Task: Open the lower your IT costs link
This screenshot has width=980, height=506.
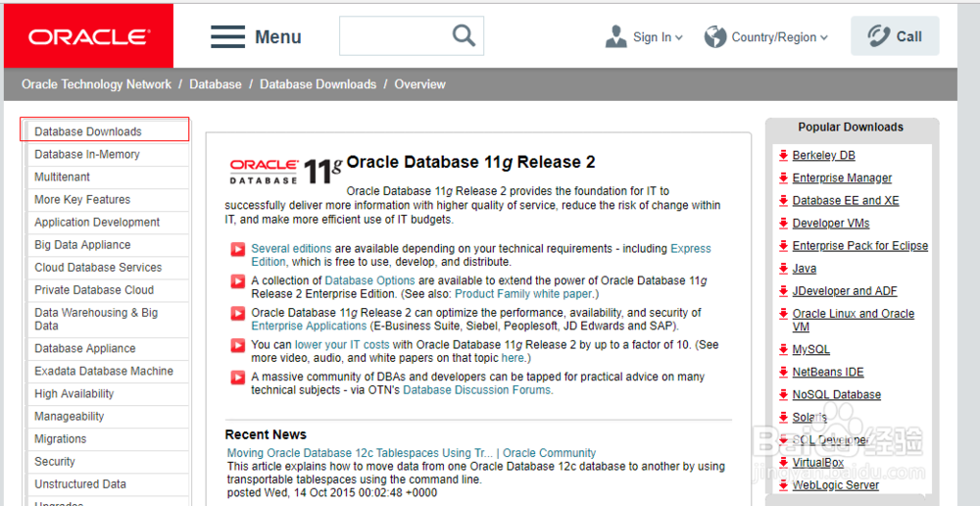Action: coord(342,344)
